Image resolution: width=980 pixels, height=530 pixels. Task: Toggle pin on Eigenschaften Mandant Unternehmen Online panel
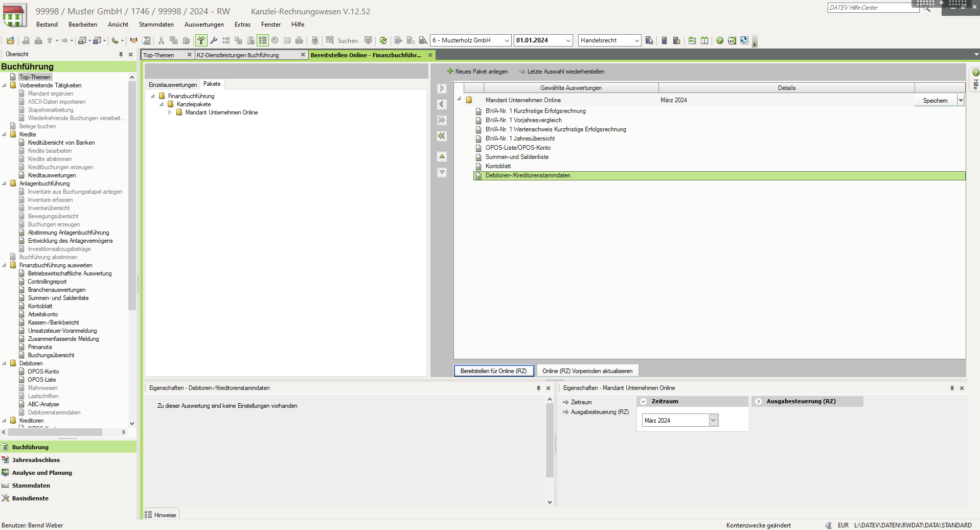951,388
